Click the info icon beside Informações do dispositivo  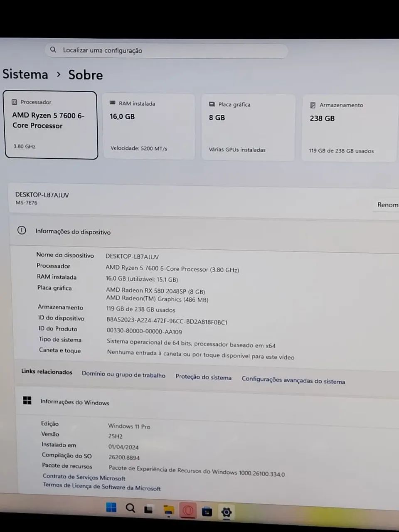[x=22, y=230]
